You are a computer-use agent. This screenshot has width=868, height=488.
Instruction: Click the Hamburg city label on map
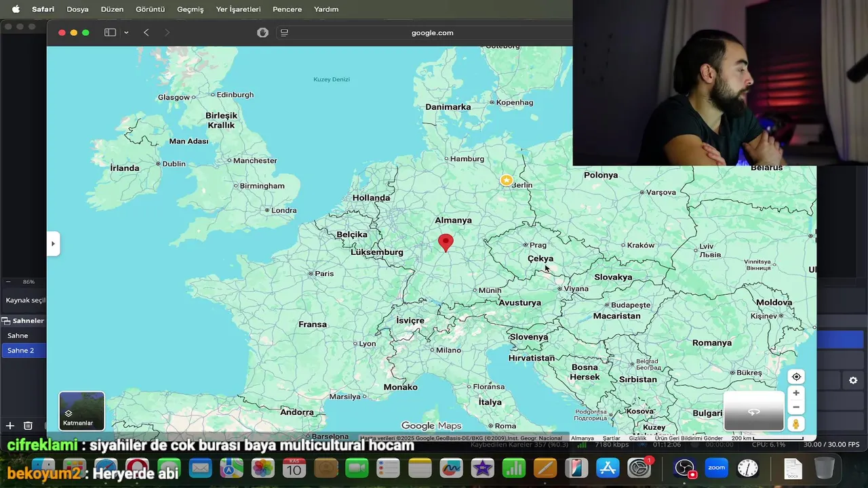[x=467, y=159]
